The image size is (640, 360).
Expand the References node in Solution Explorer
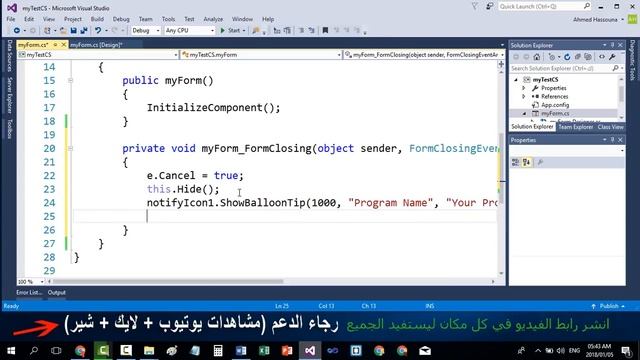pos(524,97)
